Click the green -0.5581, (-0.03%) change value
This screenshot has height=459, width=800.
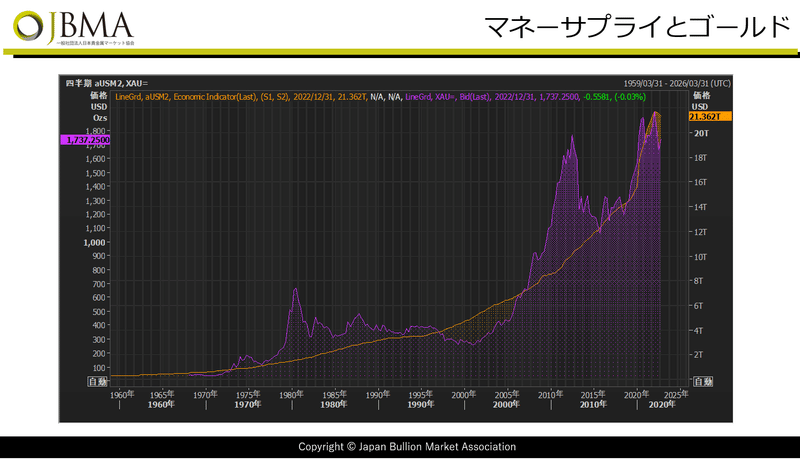tap(615, 97)
